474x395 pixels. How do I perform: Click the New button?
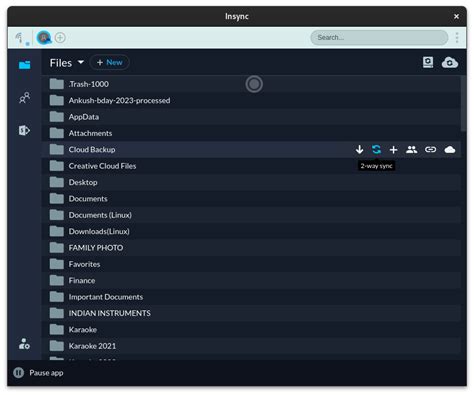pos(110,63)
